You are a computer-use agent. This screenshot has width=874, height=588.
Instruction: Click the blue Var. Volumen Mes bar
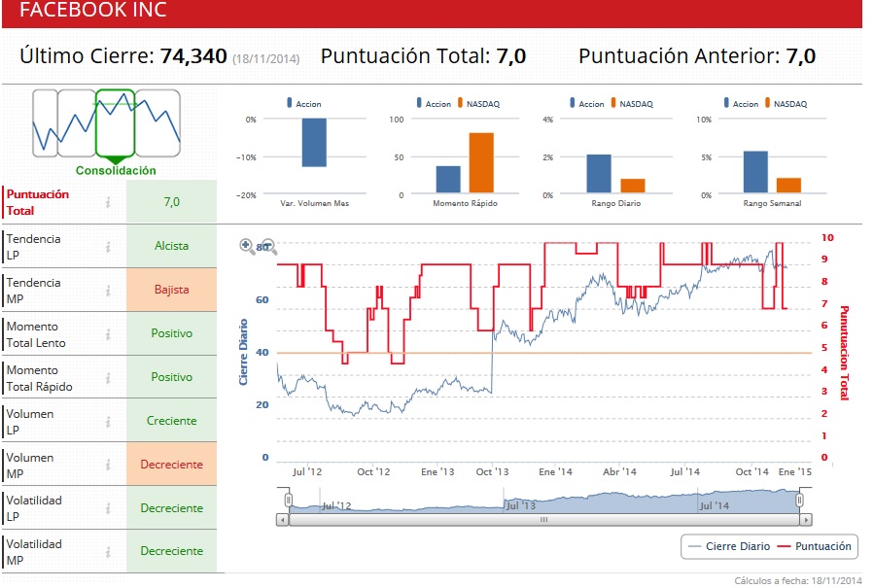coord(314,143)
